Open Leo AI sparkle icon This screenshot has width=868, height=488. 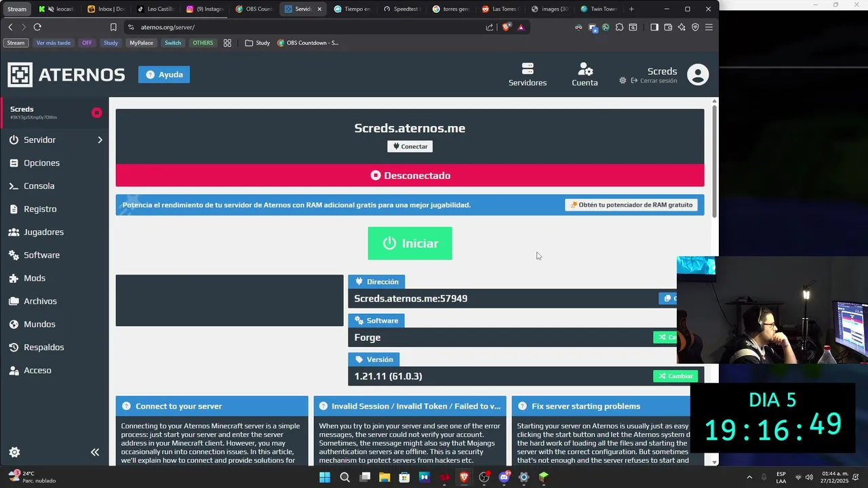click(x=682, y=27)
